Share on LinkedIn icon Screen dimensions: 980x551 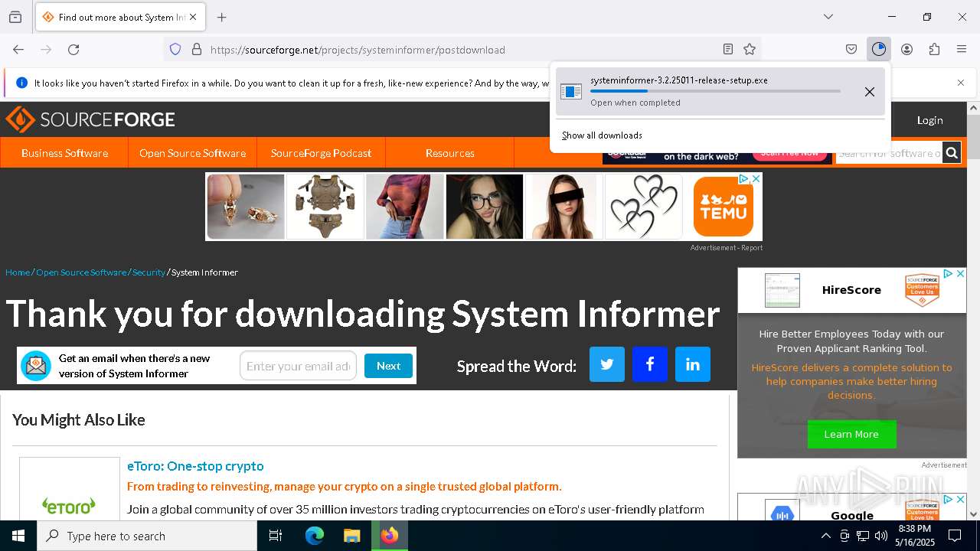click(693, 364)
